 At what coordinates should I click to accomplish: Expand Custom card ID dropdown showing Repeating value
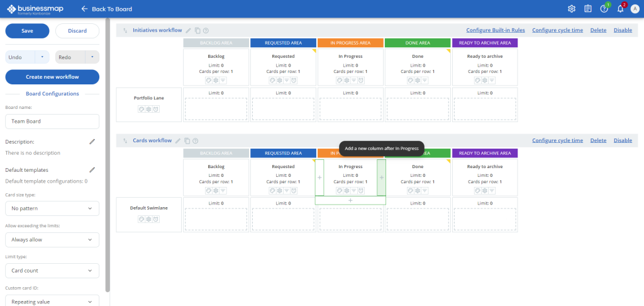tap(52, 302)
